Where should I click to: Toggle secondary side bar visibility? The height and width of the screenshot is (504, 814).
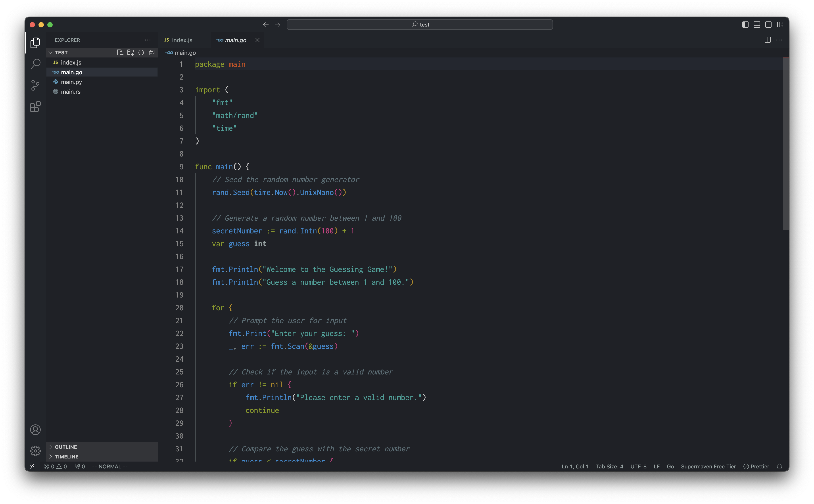[x=768, y=25]
